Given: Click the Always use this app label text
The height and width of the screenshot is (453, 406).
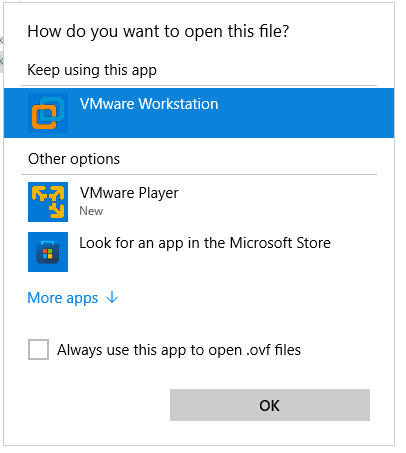Looking at the screenshot, I should (x=179, y=350).
